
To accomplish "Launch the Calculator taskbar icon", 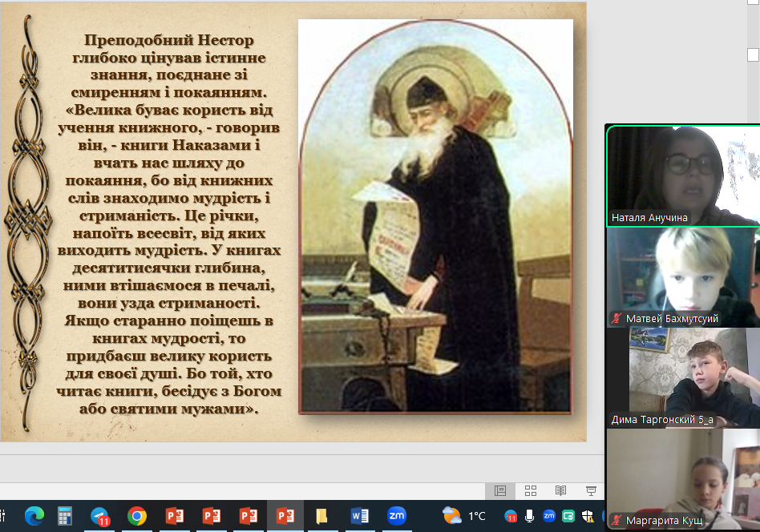I will click(64, 516).
